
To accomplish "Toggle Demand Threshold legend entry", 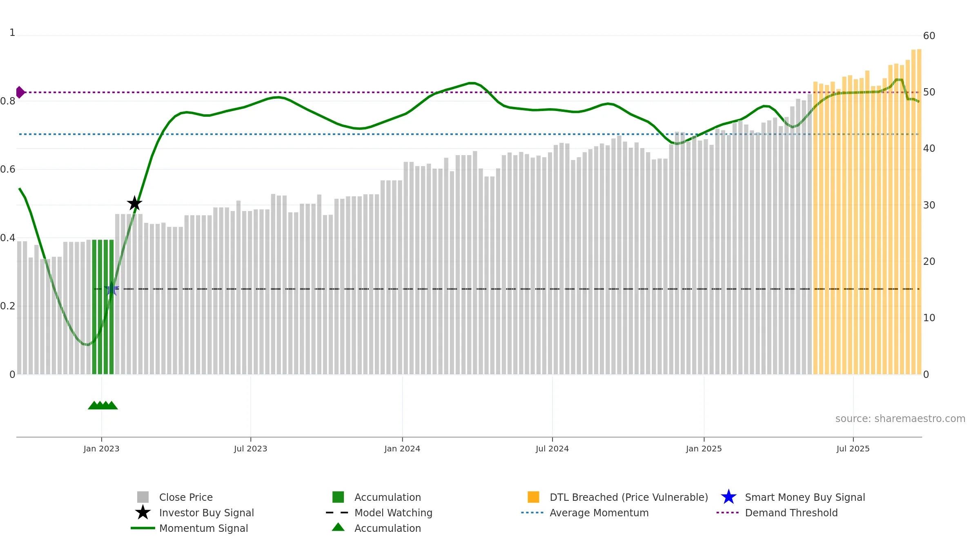I will (x=777, y=513).
